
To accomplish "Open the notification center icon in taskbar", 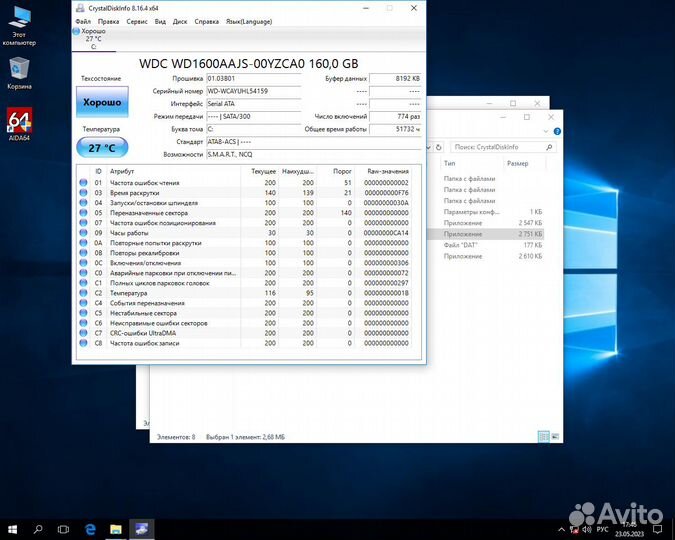I will (657, 529).
